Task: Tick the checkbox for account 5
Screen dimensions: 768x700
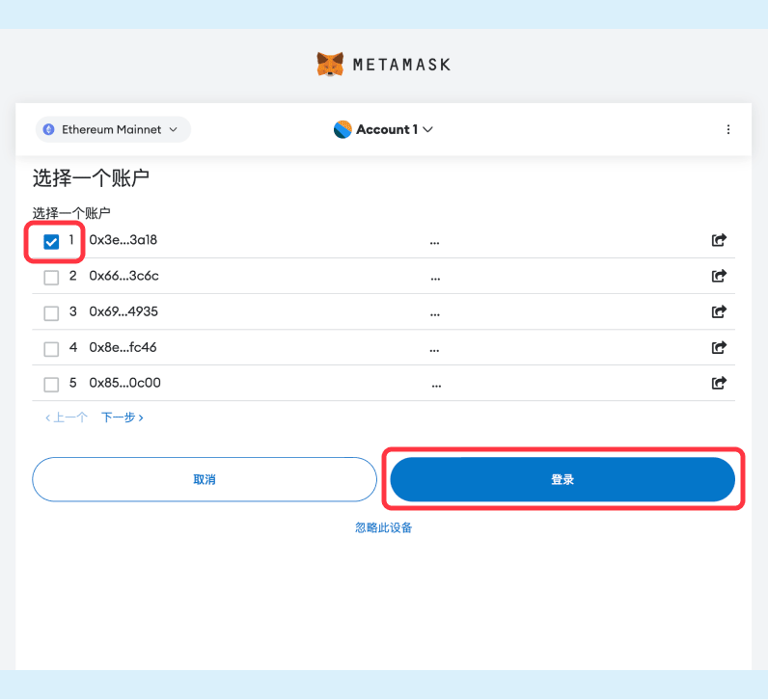Action: tap(52, 384)
